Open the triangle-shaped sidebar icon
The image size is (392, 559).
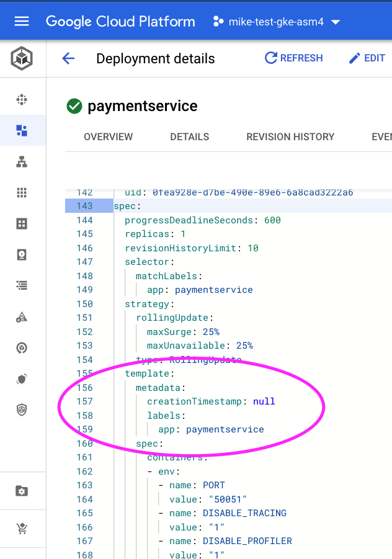22,317
